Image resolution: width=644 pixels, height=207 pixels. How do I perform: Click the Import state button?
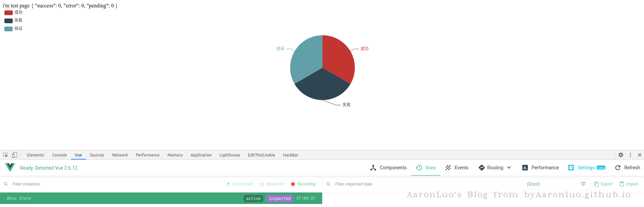(629, 184)
